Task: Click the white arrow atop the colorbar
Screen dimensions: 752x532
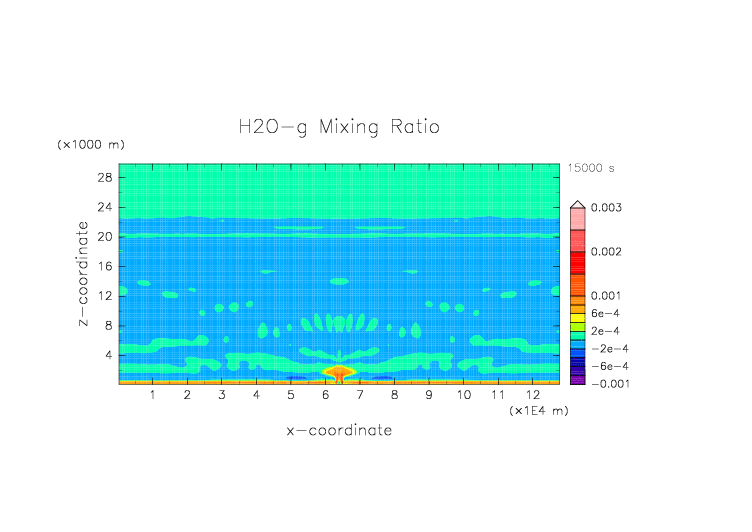Action: coord(577,204)
